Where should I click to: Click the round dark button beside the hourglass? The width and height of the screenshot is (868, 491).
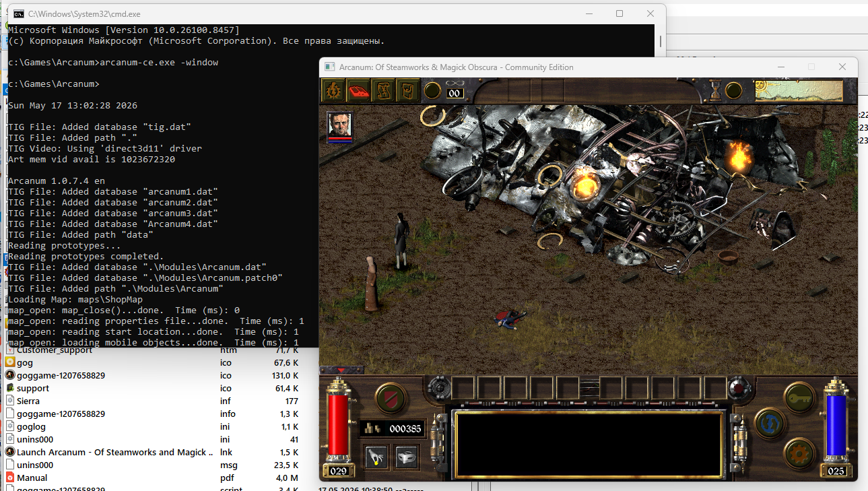point(734,90)
